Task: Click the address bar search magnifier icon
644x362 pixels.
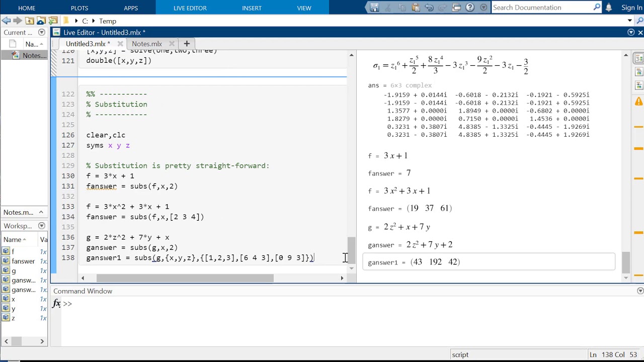Action: (x=639, y=21)
